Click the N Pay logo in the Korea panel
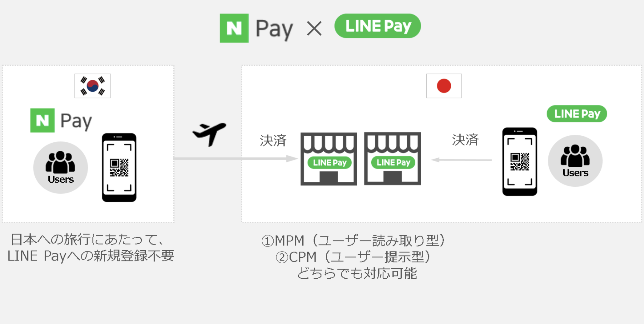This screenshot has height=324, width=644. tap(61, 121)
